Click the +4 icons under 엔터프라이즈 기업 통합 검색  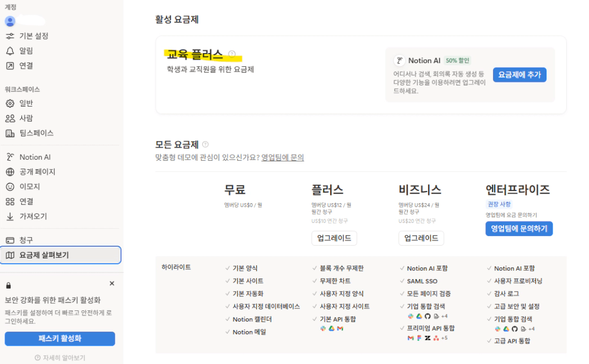(x=515, y=329)
